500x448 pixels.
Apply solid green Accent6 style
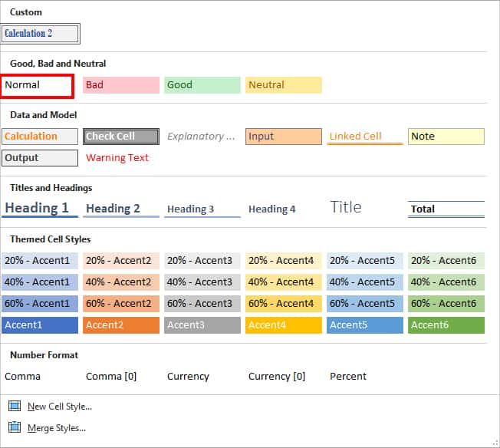446,325
